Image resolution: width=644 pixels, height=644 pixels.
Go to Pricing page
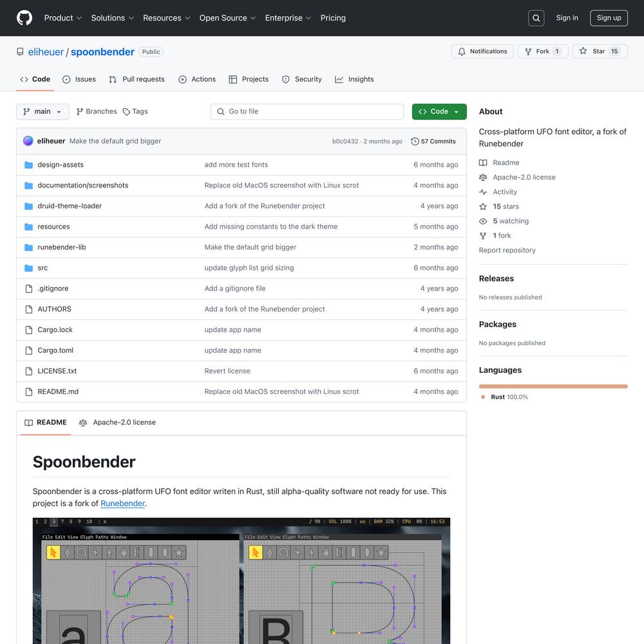point(333,18)
